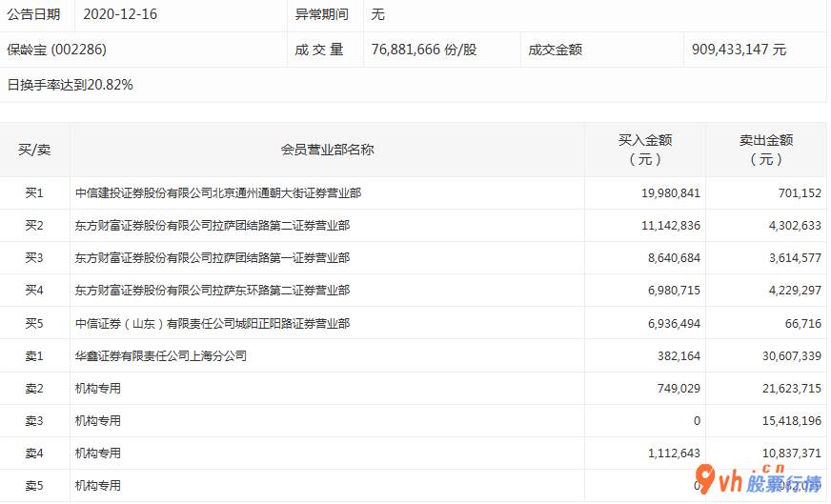Click the 公告日期 label cell
The width and height of the screenshot is (831, 504).
33,14
